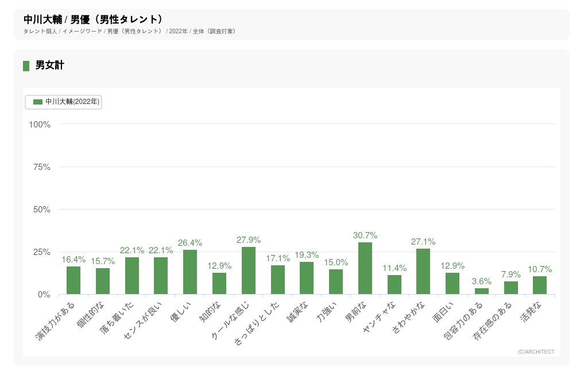The image size is (588, 375).
Task: Click the 男女計 section heading
Action: pos(49,65)
